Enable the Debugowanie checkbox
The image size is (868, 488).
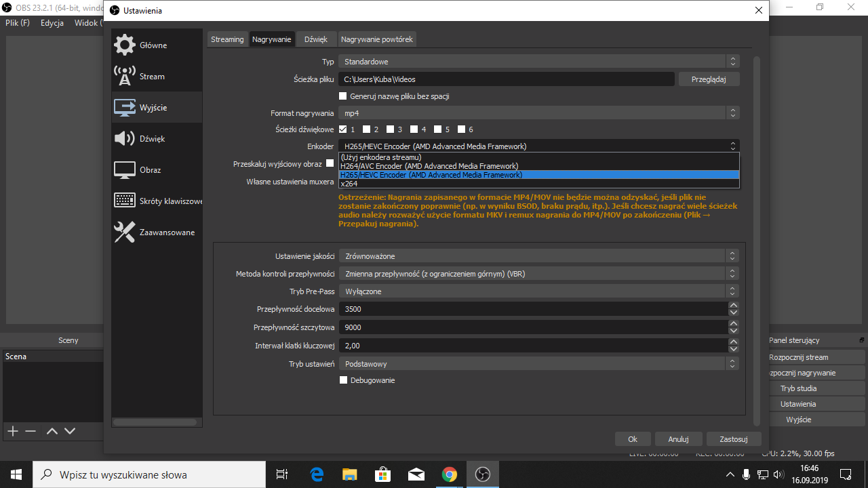pyautogui.click(x=344, y=380)
